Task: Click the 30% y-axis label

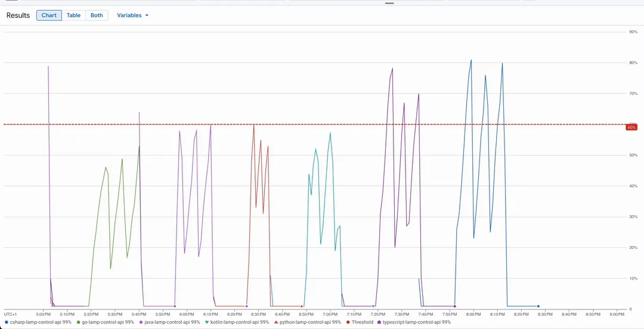Action: [633, 217]
